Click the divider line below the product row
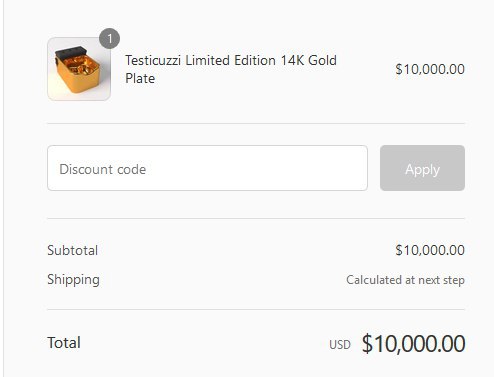The image size is (494, 377). coord(256,123)
